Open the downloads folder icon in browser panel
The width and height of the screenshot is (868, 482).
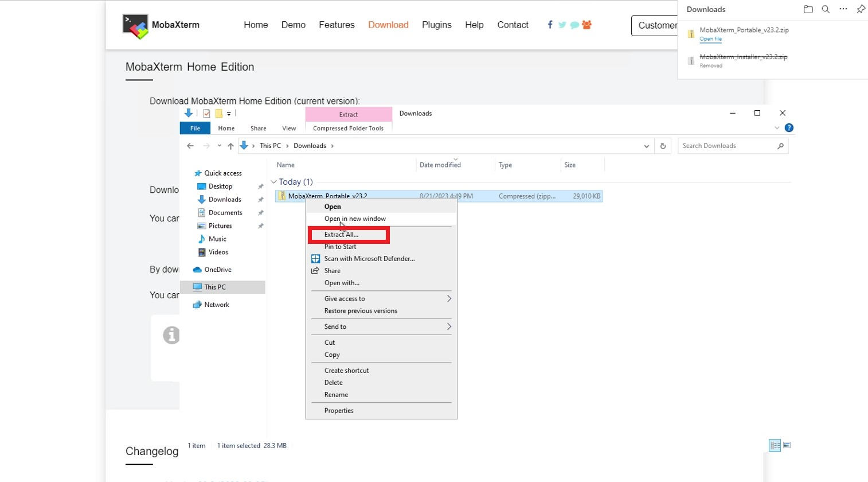[808, 9]
